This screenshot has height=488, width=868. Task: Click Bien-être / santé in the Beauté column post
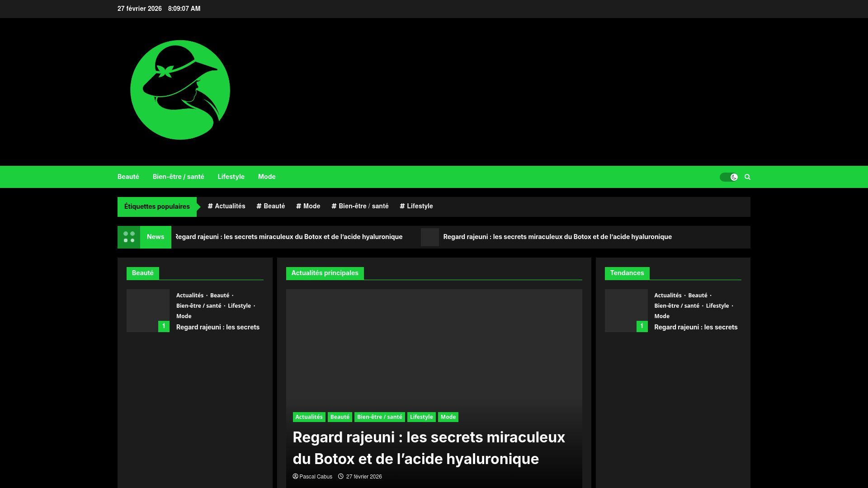point(199,306)
